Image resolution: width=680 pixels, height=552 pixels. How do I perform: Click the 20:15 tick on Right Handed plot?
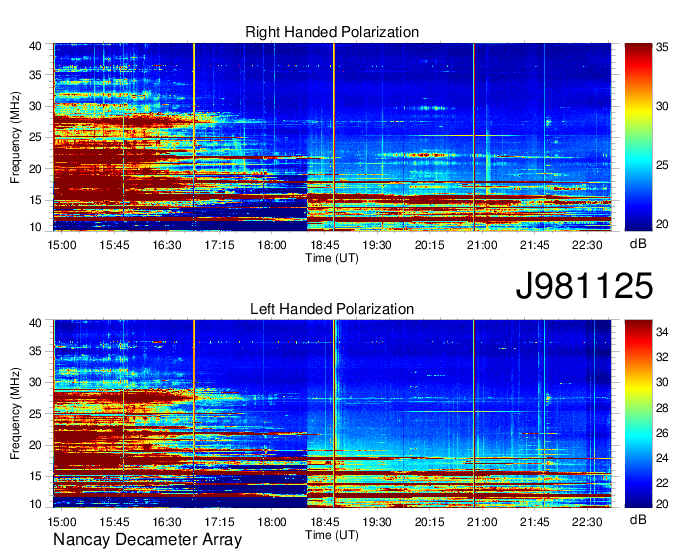429,245
